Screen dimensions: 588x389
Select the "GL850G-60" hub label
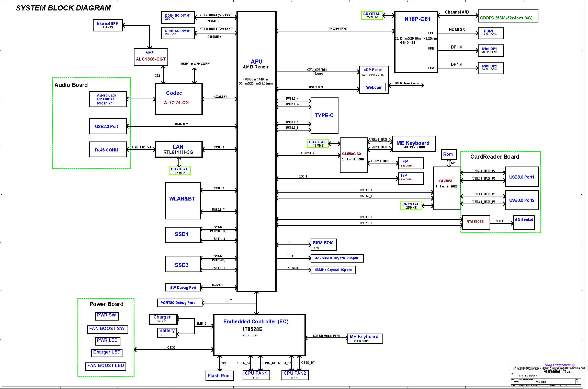click(x=352, y=154)
